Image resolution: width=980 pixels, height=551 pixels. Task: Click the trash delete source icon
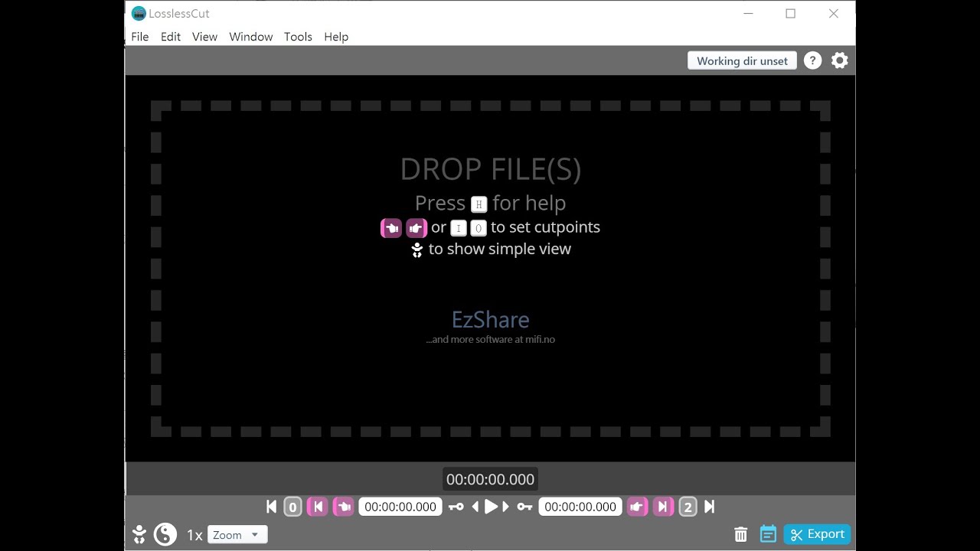[x=740, y=534]
